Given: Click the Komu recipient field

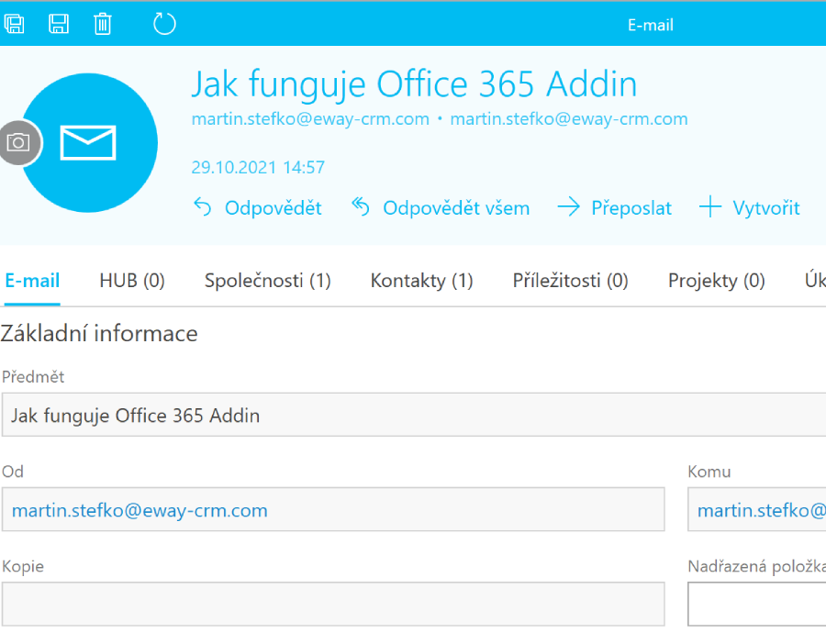Looking at the screenshot, I should pyautogui.click(x=757, y=510).
